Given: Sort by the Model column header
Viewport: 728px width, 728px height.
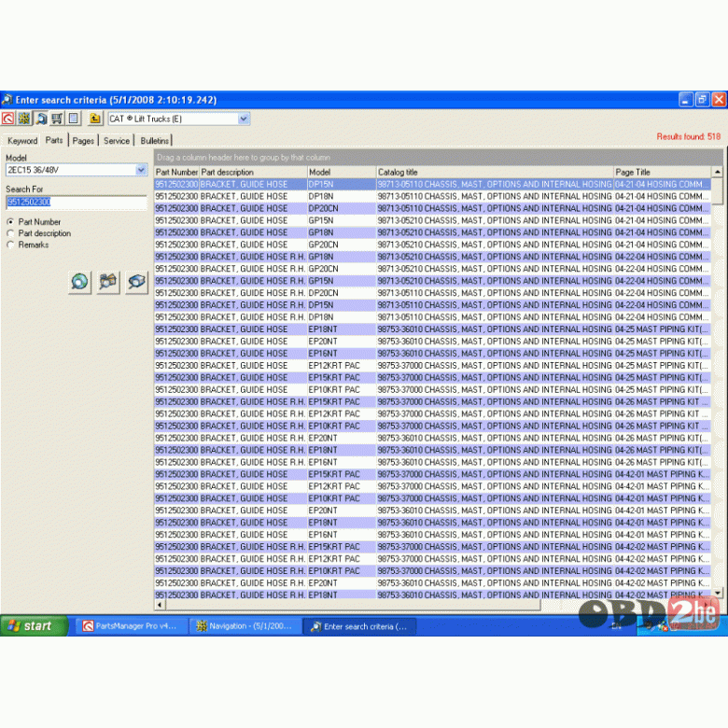Looking at the screenshot, I should click(x=342, y=173).
